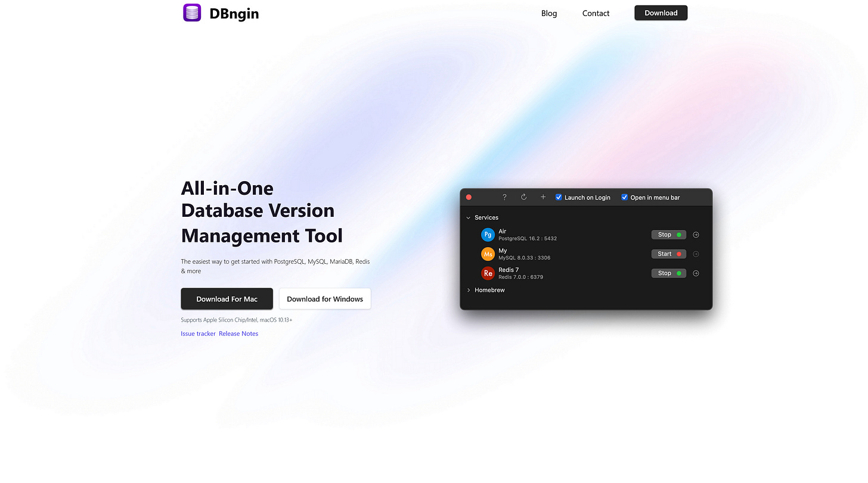Click the Homebrew section label
The image size is (868, 483).
[x=489, y=291]
